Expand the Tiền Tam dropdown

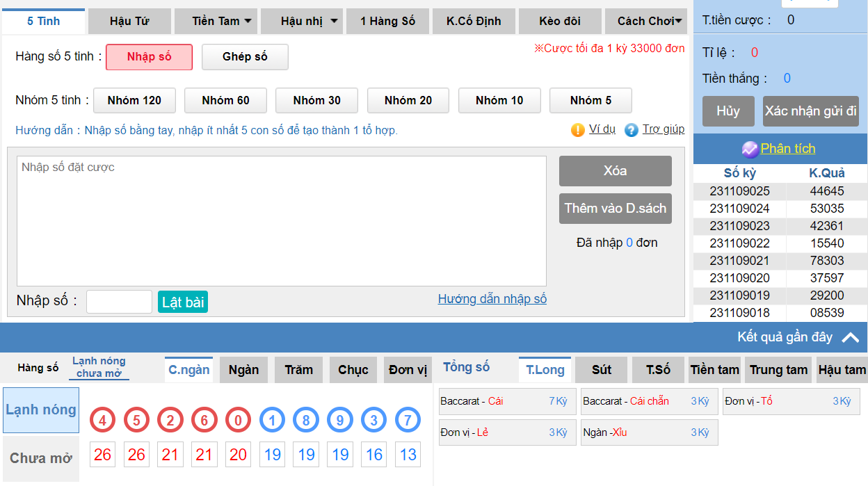222,22
